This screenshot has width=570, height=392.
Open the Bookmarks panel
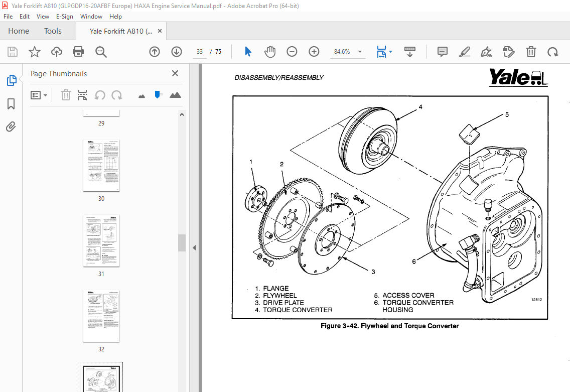coord(11,104)
